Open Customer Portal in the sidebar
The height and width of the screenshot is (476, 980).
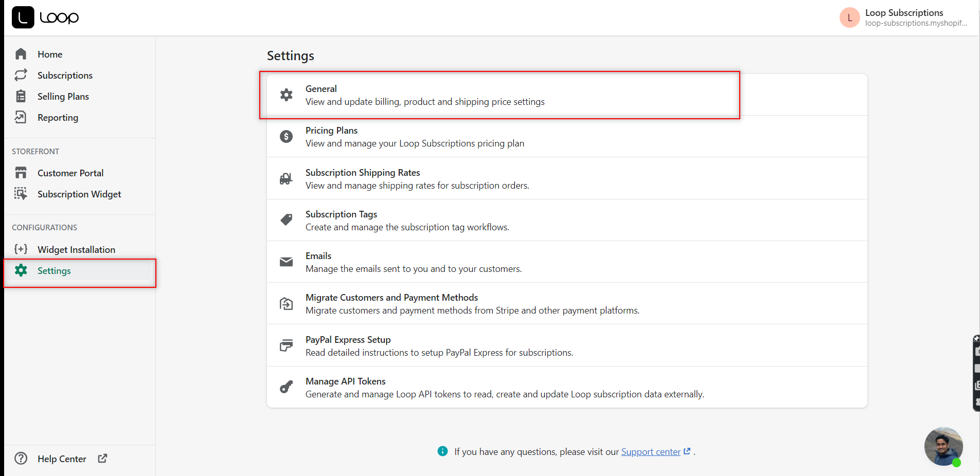click(x=70, y=173)
